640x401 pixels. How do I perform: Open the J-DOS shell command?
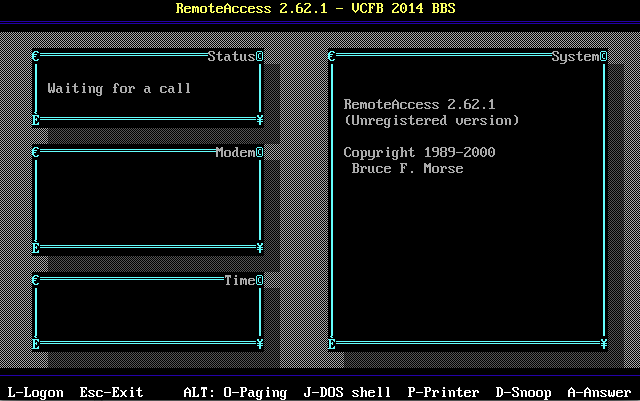tap(347, 392)
